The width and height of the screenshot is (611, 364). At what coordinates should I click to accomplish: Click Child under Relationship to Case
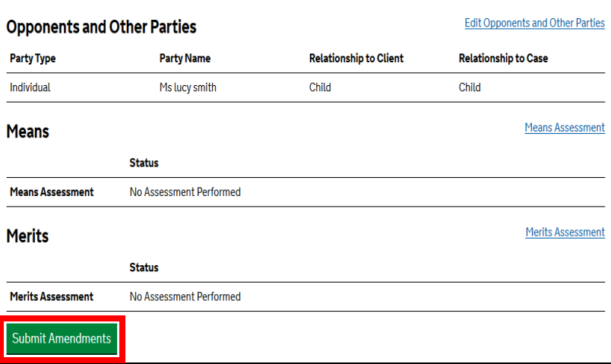click(470, 87)
